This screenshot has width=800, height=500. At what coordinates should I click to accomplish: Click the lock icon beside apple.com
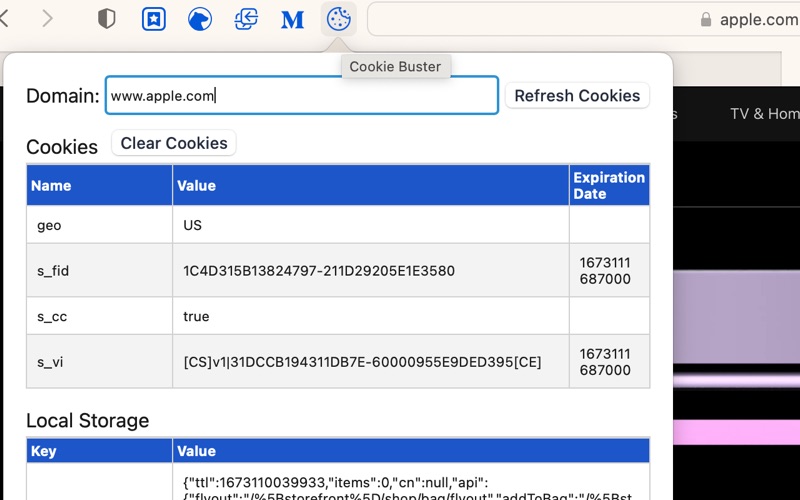click(x=706, y=19)
